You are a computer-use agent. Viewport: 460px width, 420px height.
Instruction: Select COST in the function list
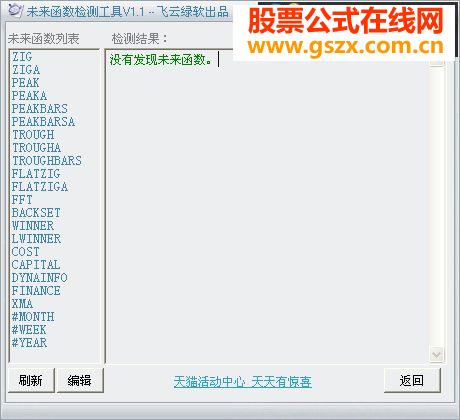pyautogui.click(x=25, y=252)
